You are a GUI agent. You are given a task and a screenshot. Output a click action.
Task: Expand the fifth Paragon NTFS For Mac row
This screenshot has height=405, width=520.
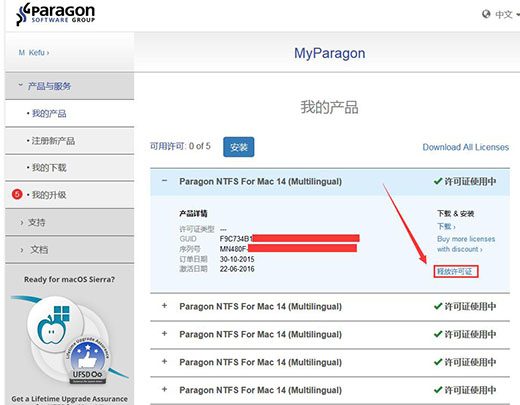pos(164,389)
